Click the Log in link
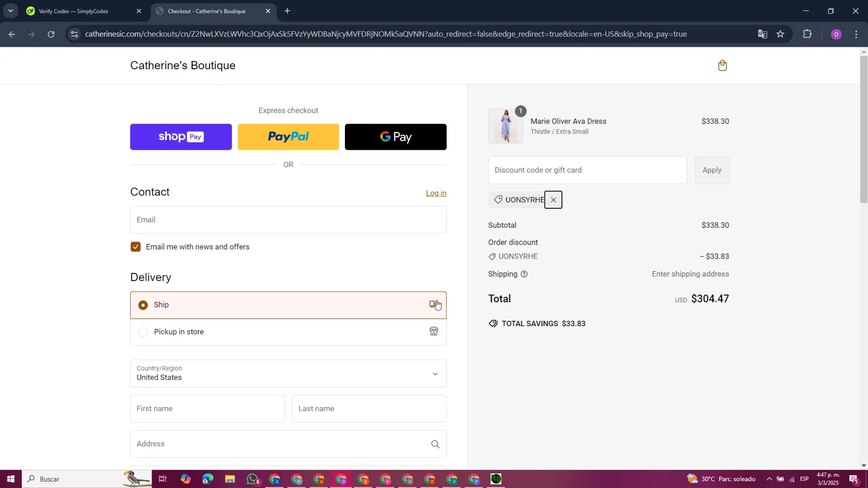 (x=436, y=193)
